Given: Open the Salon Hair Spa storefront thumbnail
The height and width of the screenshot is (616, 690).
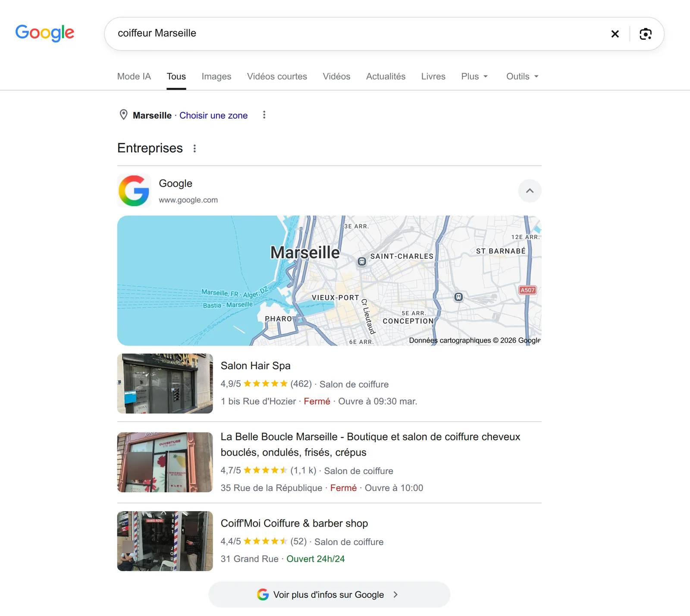Looking at the screenshot, I should click(x=165, y=383).
